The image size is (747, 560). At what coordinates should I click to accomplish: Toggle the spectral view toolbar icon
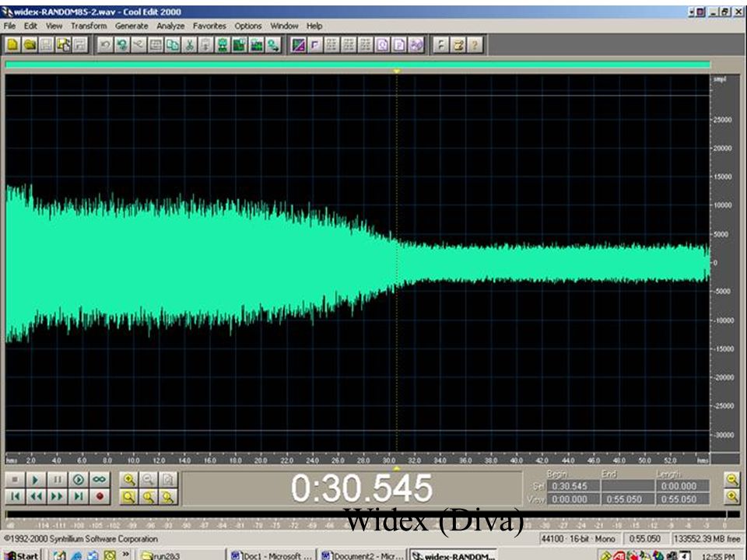pyautogui.click(x=298, y=45)
